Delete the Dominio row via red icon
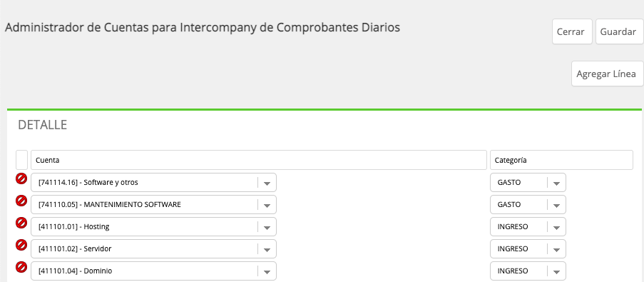Viewport: 644px width, 282px height. click(x=21, y=267)
